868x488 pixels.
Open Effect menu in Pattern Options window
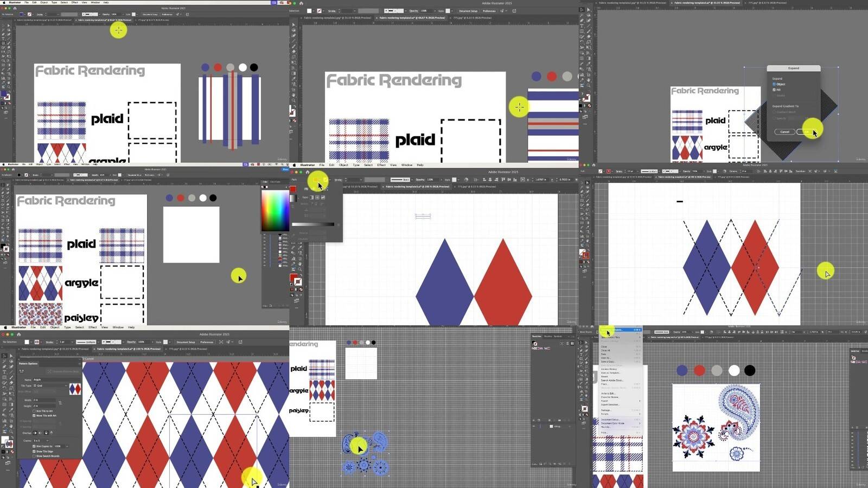93,327
